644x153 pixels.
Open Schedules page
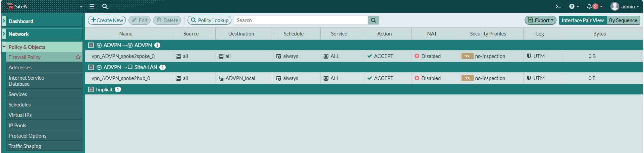pos(44,104)
